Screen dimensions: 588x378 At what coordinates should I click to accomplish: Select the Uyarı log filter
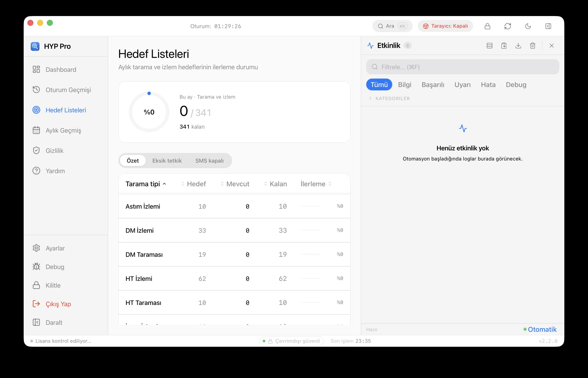463,85
